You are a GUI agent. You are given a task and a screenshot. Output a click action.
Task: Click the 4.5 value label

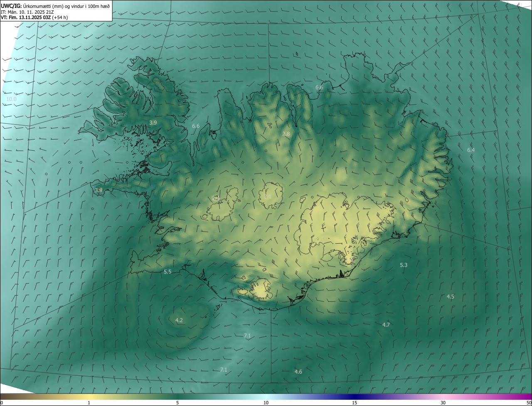(x=451, y=296)
